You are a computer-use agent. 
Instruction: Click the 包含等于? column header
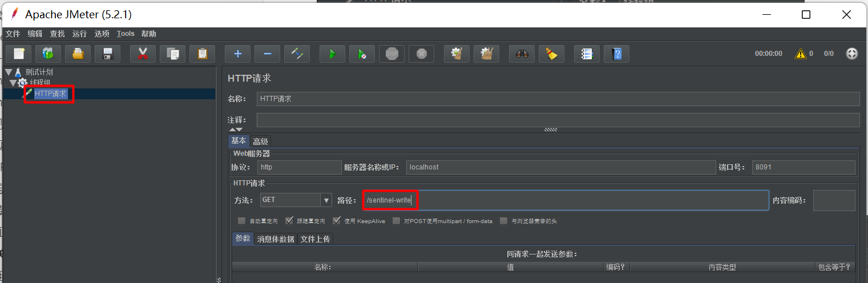click(834, 267)
